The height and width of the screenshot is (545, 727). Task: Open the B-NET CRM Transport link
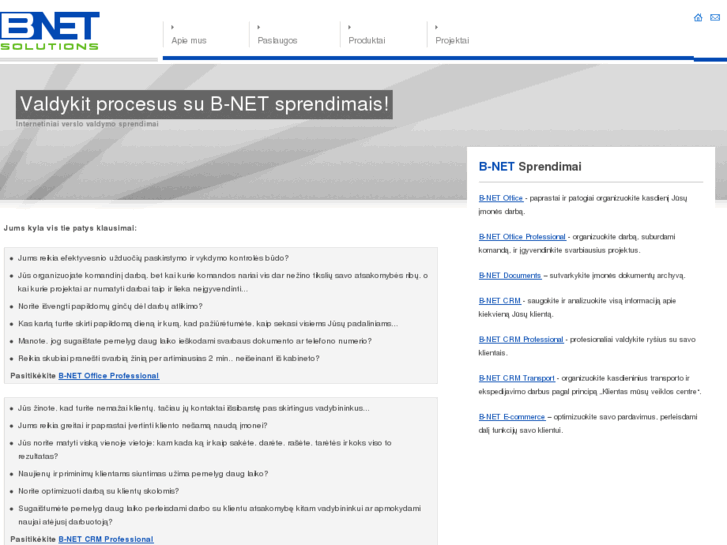coord(517,378)
